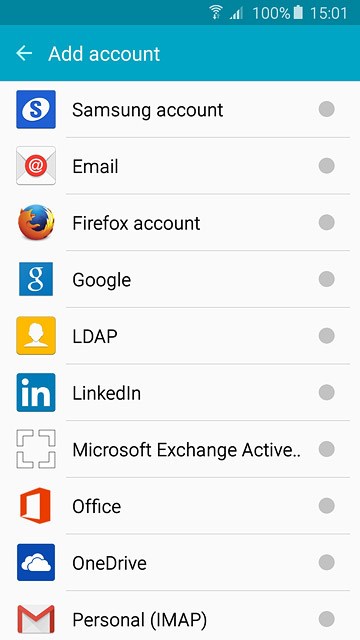Tap the OneDrive cloud icon

(36, 562)
